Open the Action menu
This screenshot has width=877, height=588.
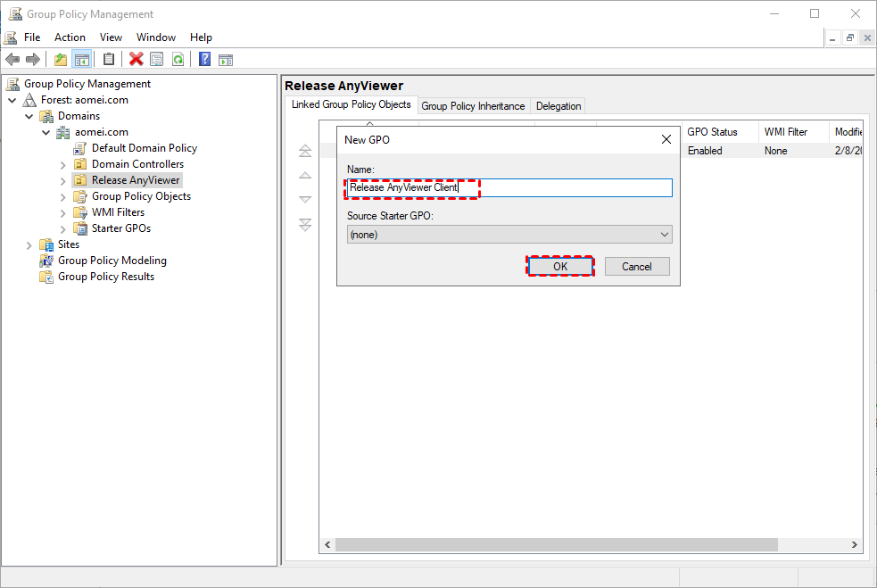(70, 37)
